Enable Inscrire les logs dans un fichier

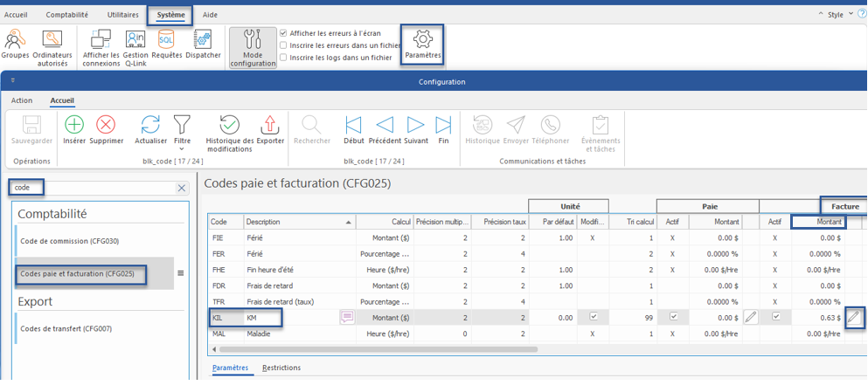(x=283, y=58)
